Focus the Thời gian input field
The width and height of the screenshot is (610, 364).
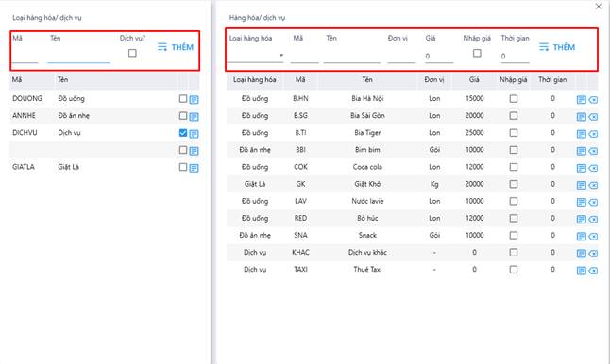point(515,57)
